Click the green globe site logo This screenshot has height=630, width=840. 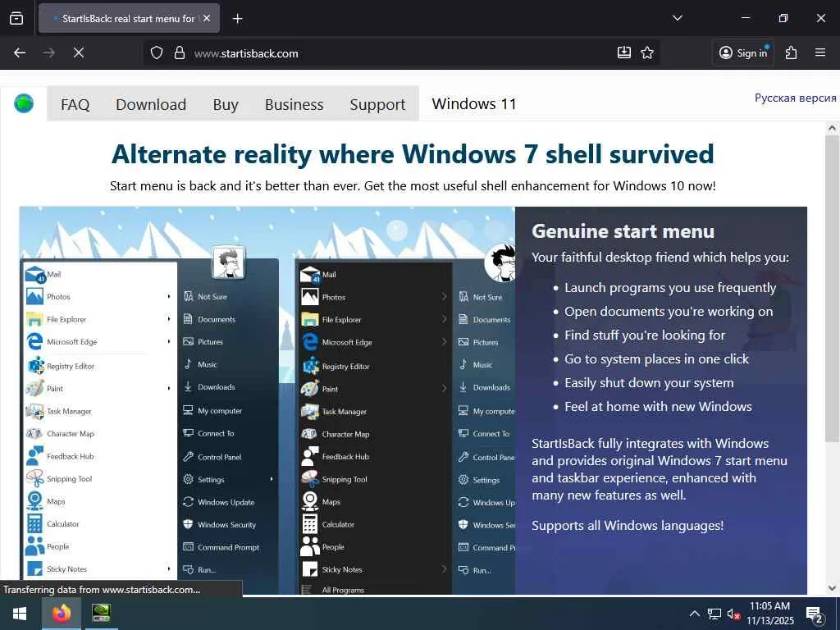[24, 103]
